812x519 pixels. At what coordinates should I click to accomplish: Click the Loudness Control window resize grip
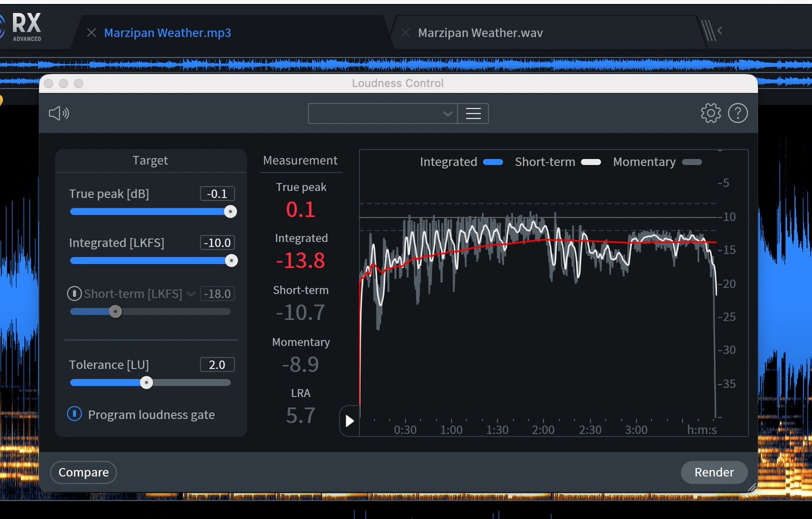(751, 486)
